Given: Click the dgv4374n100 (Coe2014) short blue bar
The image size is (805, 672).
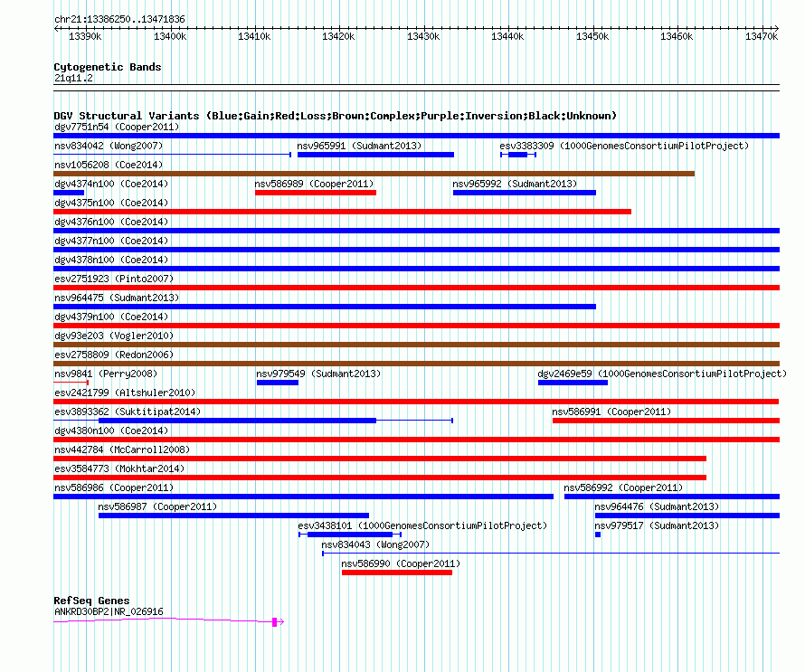Looking at the screenshot, I should [x=69, y=193].
